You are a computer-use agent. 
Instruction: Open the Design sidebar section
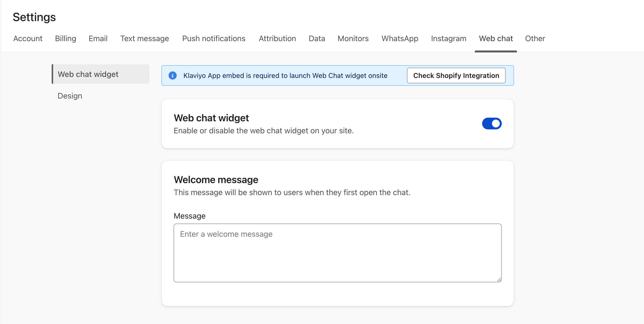coord(70,96)
